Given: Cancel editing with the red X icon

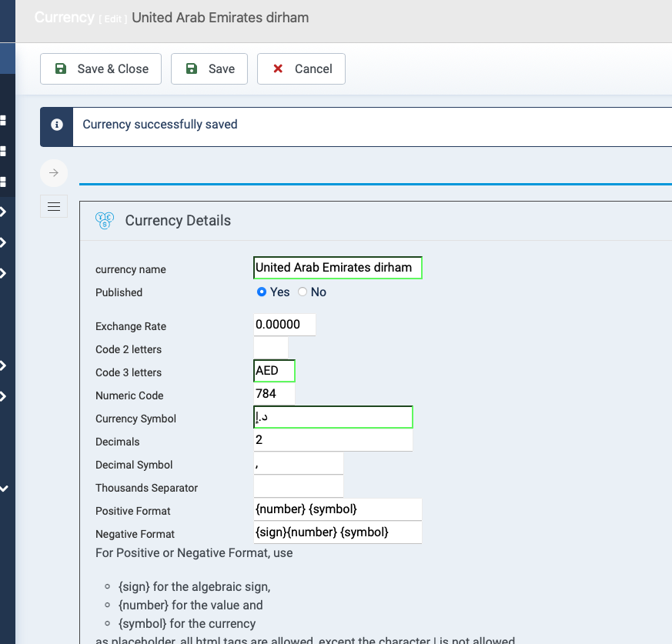Looking at the screenshot, I should (278, 68).
